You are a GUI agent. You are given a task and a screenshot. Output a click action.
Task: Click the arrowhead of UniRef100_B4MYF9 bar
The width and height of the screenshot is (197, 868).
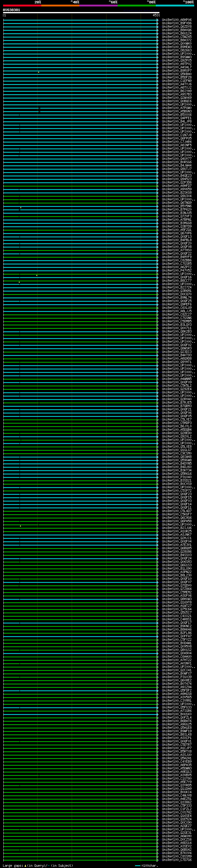click(157, 257)
